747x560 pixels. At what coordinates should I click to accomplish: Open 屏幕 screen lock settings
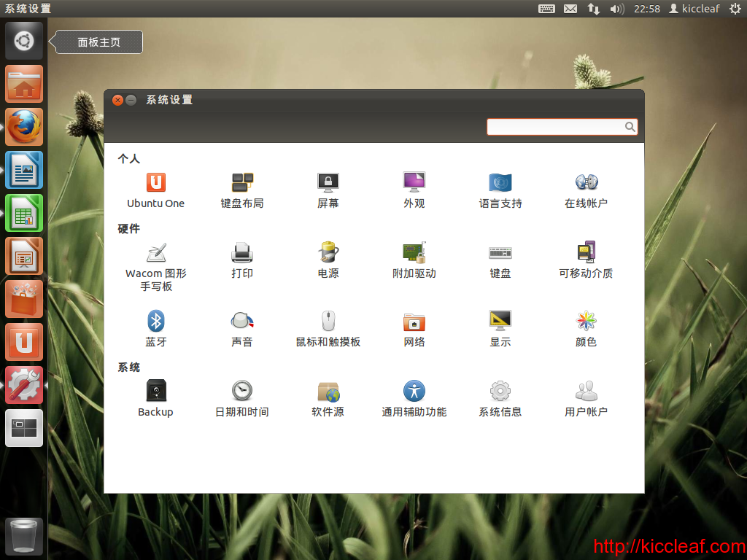tap(328, 190)
